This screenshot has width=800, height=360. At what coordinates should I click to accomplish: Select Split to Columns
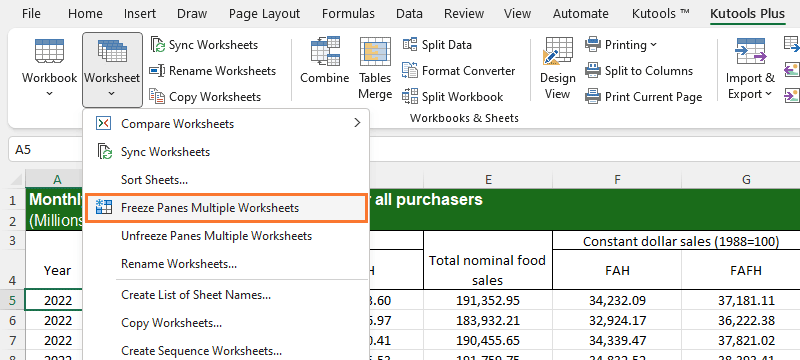(x=639, y=71)
